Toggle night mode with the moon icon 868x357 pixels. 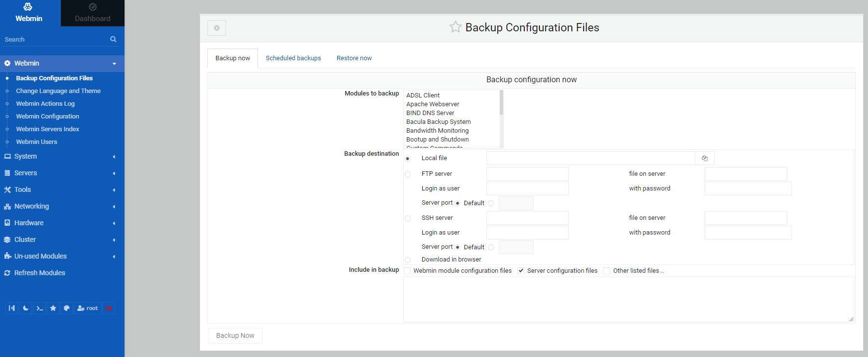(26, 308)
